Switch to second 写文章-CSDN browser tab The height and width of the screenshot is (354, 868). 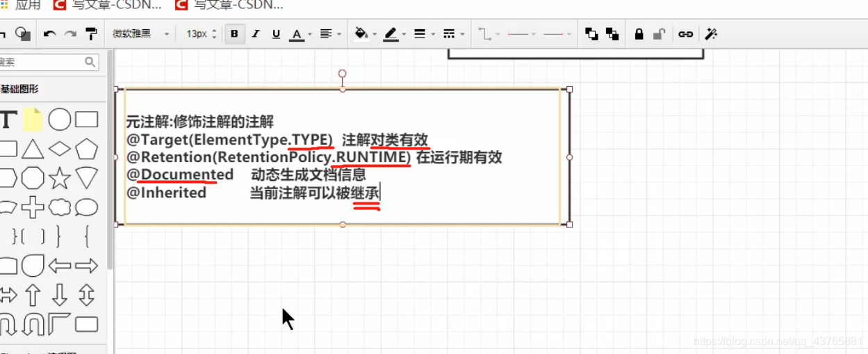tap(230, 6)
